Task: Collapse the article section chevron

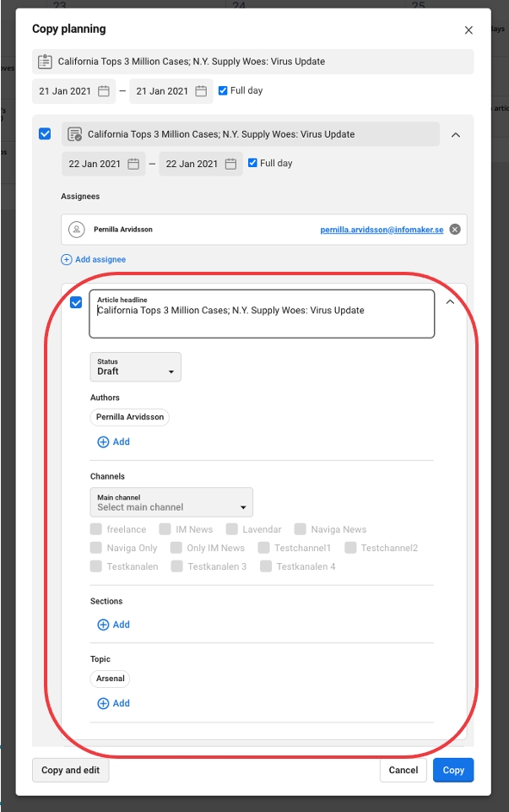Action: point(450,302)
